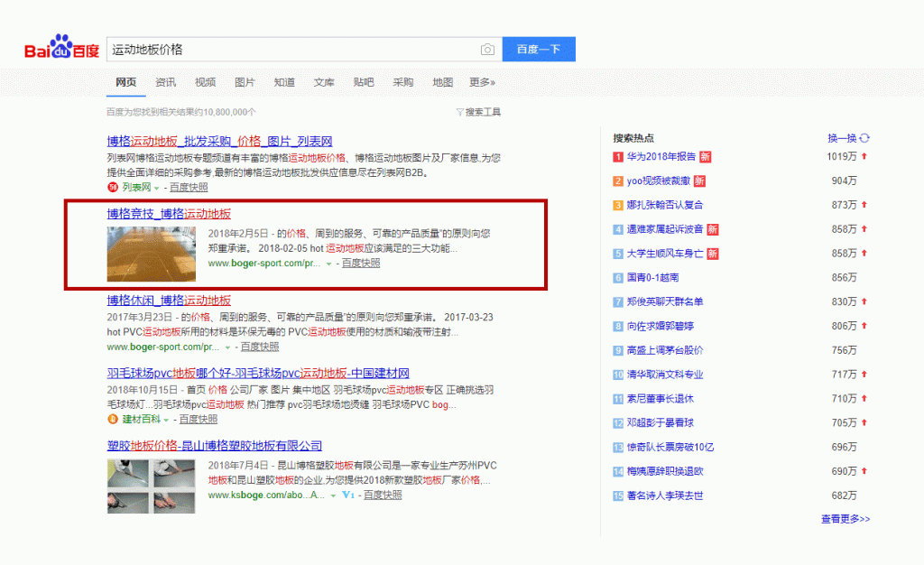Switch to the 采购 tab
Screen dimensions: 924x565
tap(403, 82)
